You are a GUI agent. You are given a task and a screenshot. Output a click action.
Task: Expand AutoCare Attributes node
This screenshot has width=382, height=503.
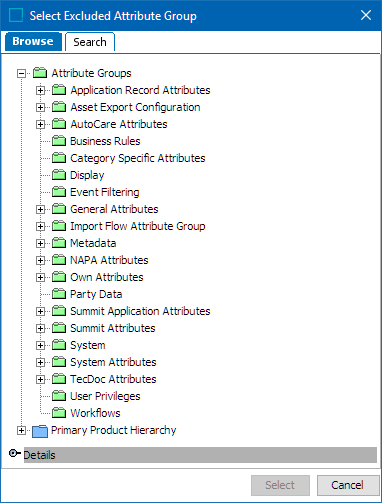point(40,124)
